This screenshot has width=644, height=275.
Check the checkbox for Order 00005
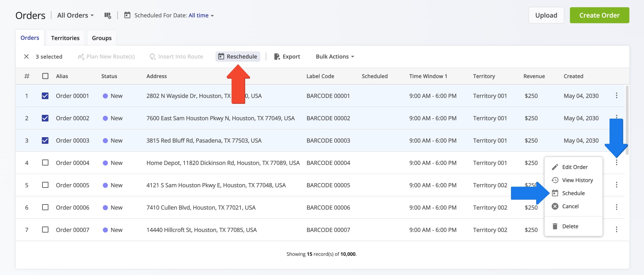tap(45, 185)
